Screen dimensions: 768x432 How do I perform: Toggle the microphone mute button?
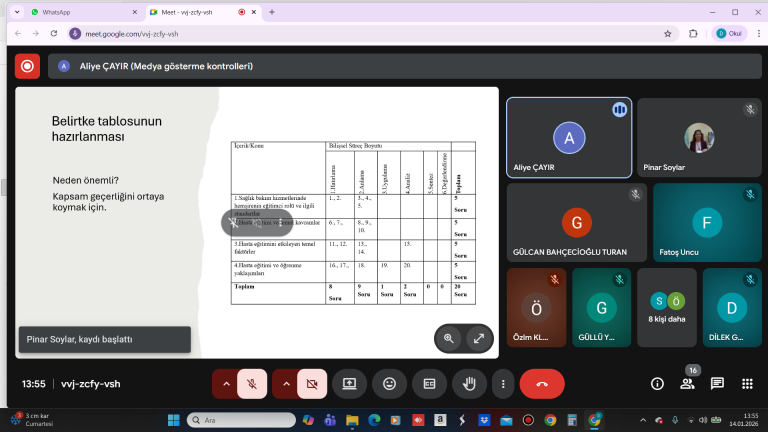[253, 383]
